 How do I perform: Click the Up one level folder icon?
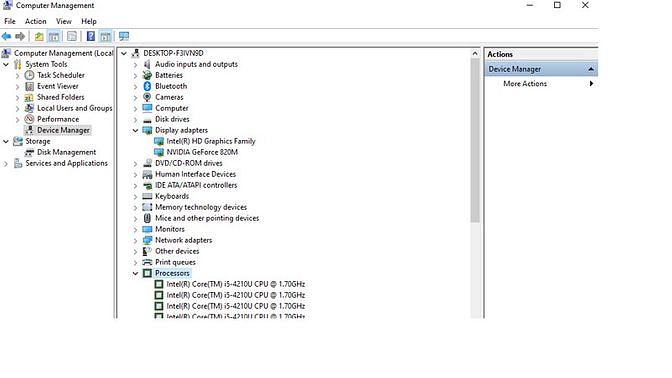click(39, 36)
